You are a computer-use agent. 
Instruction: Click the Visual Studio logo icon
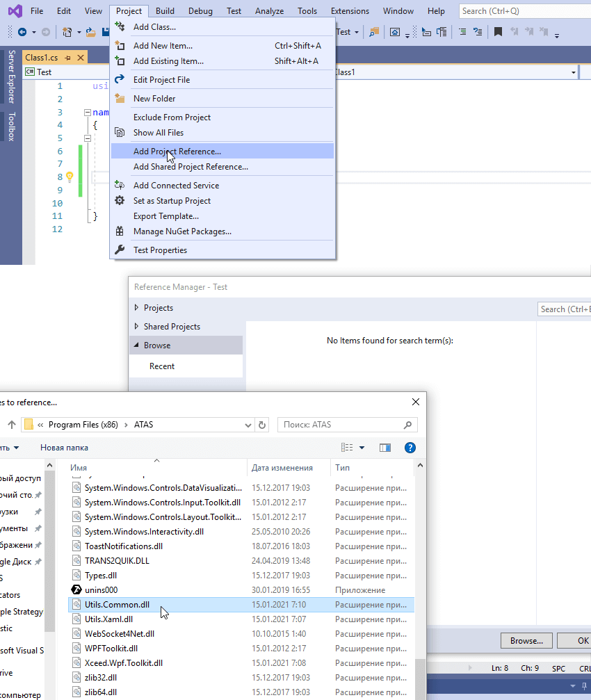click(x=12, y=11)
